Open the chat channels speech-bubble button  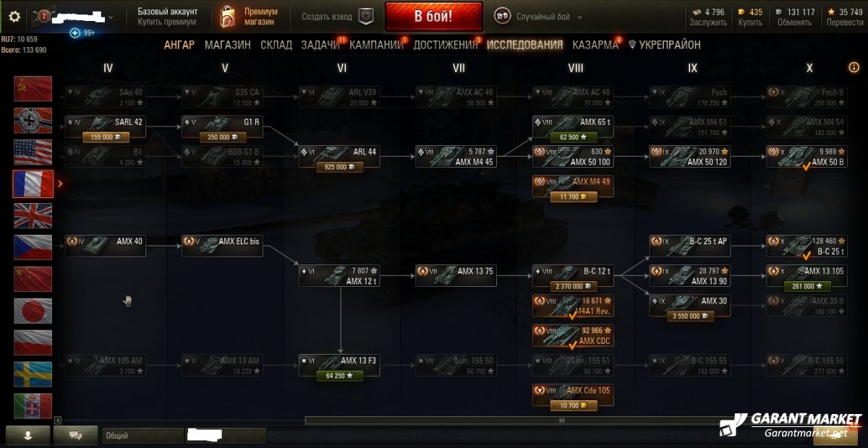(75, 436)
